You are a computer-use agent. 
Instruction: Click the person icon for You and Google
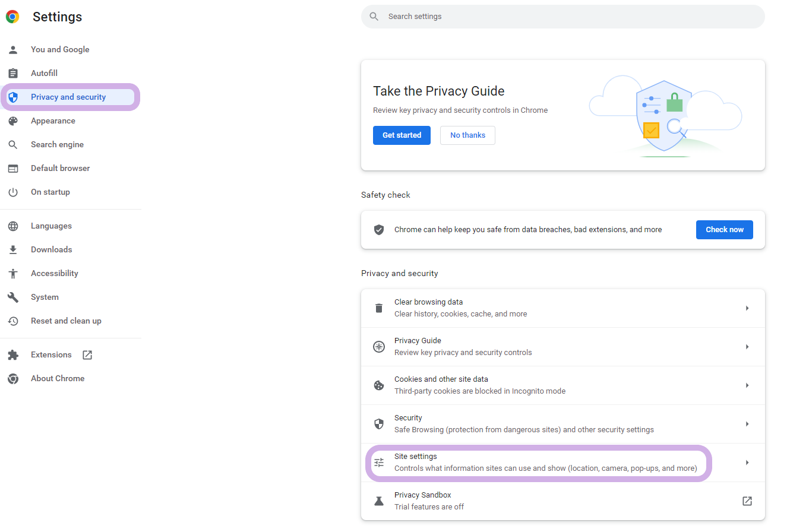coord(13,50)
